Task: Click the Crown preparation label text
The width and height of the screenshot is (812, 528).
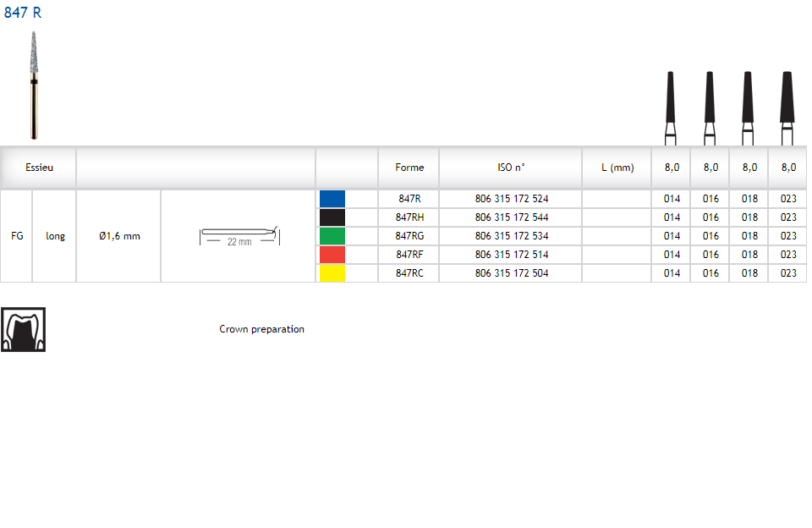Action: coord(261,329)
